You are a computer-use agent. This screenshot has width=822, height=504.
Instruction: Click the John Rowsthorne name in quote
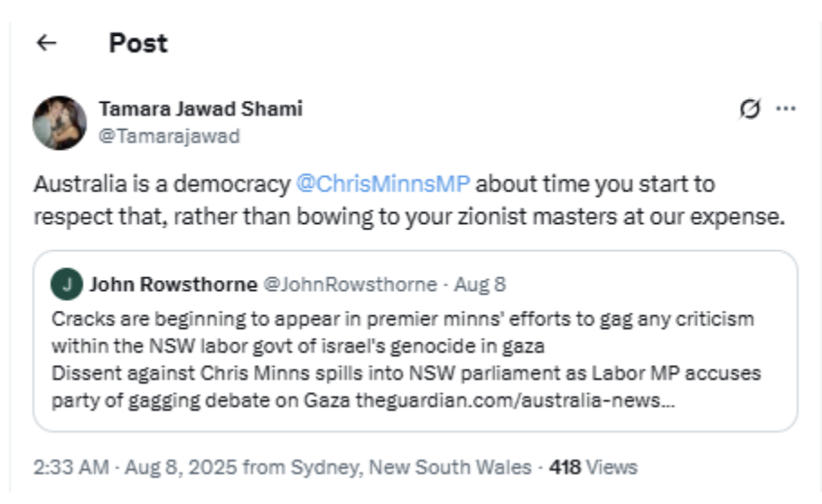[x=173, y=285]
